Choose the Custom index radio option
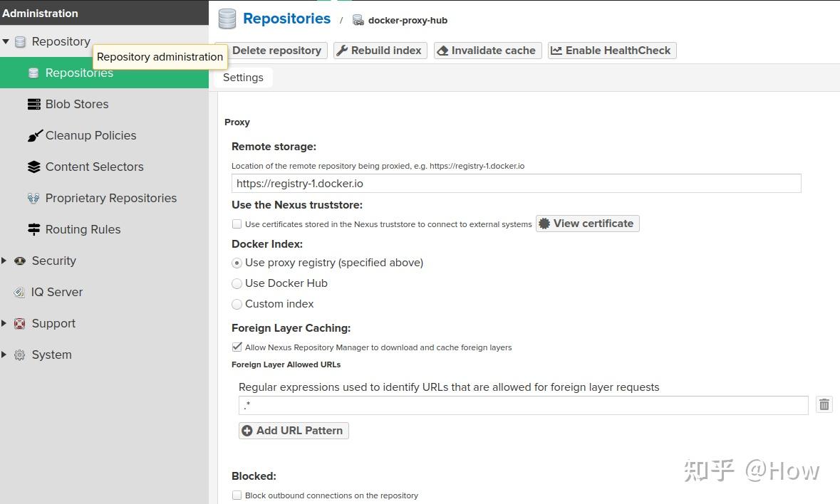The image size is (840, 504). (x=237, y=304)
